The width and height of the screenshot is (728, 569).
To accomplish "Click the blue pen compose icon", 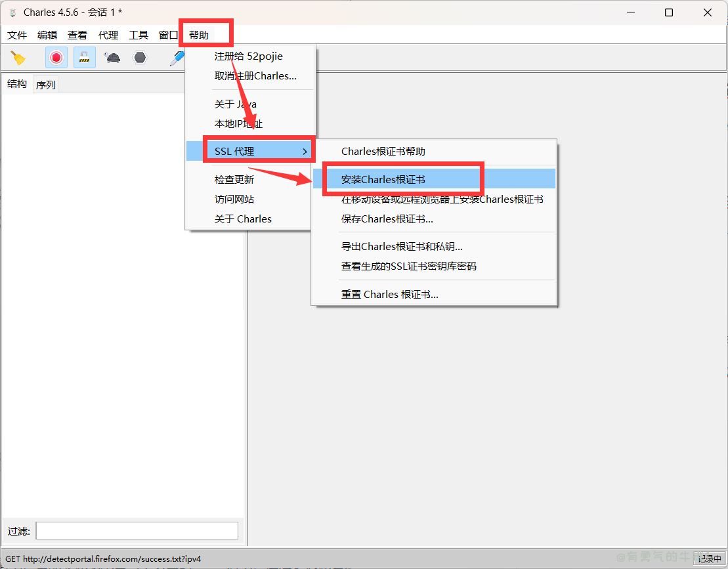I will tap(177, 58).
